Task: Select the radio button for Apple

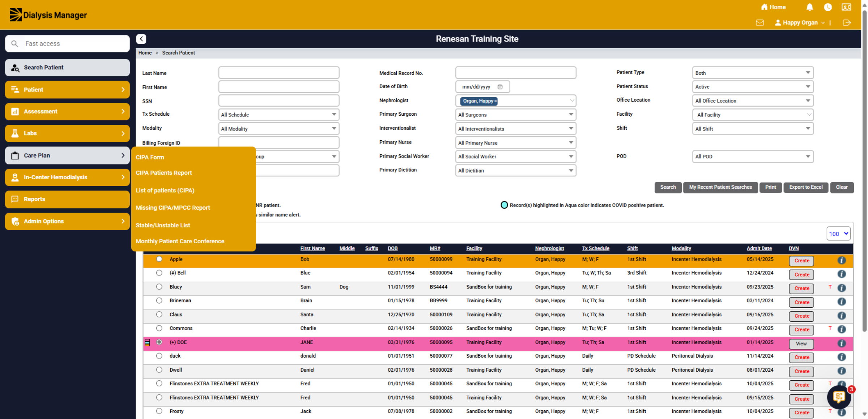Action: 159,259
